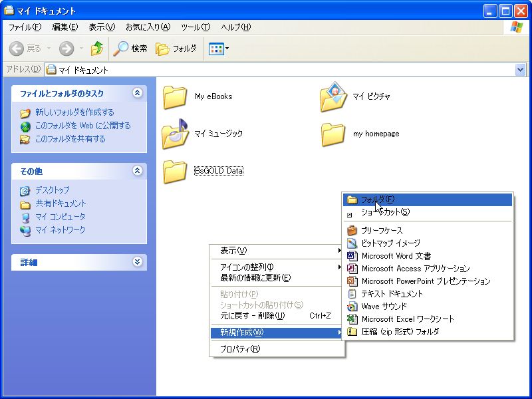Select the My eBooks folder icon
The height and width of the screenshot is (399, 532).
[x=175, y=97]
